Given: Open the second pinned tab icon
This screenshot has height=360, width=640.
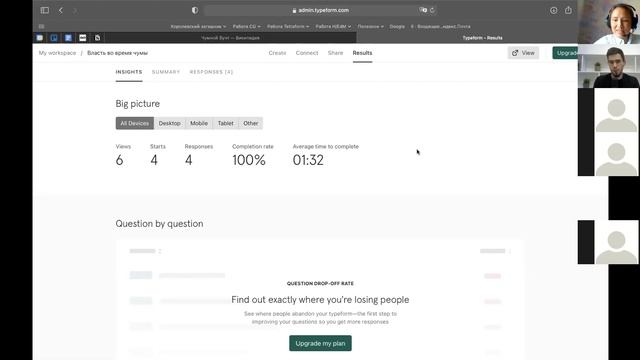Looking at the screenshot, I should pos(54,38).
